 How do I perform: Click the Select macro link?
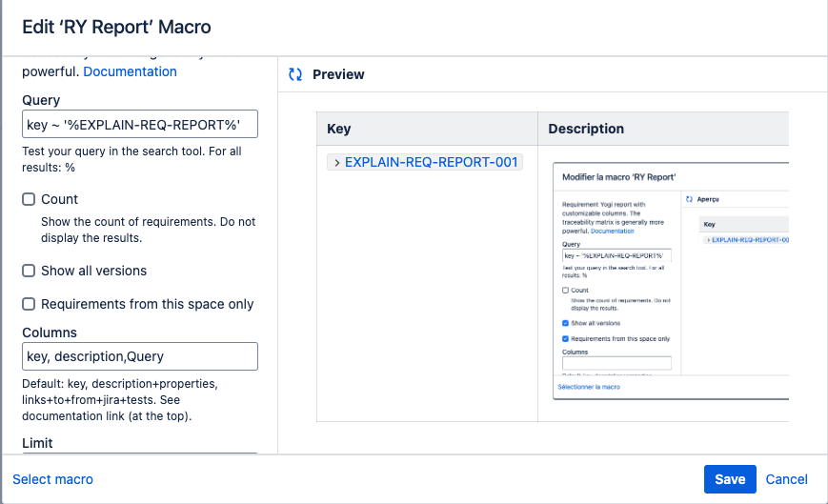(52, 479)
